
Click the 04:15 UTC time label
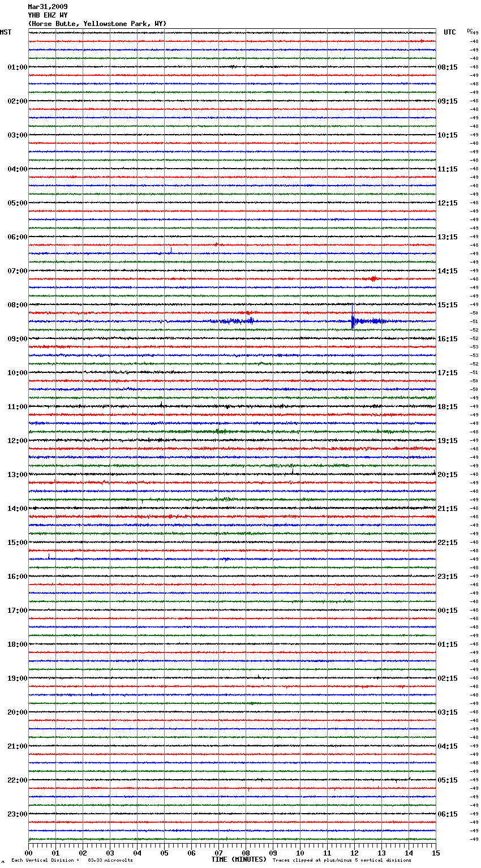coord(448,746)
